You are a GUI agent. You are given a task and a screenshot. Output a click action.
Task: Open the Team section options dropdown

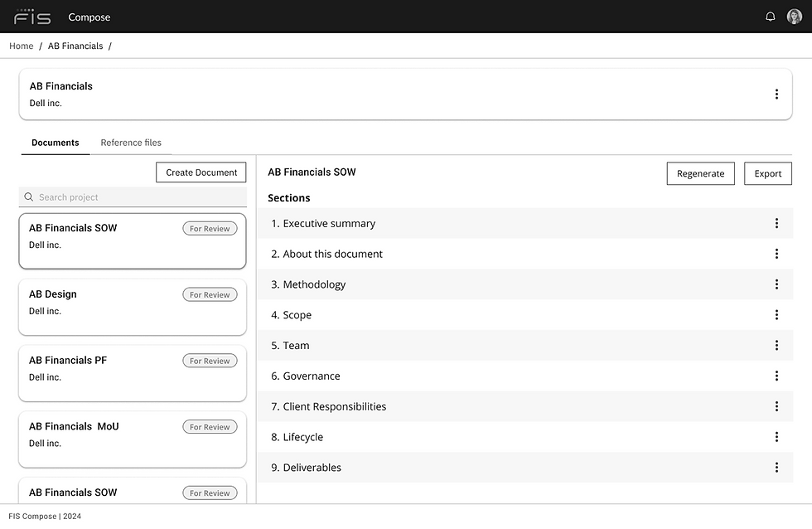(776, 345)
